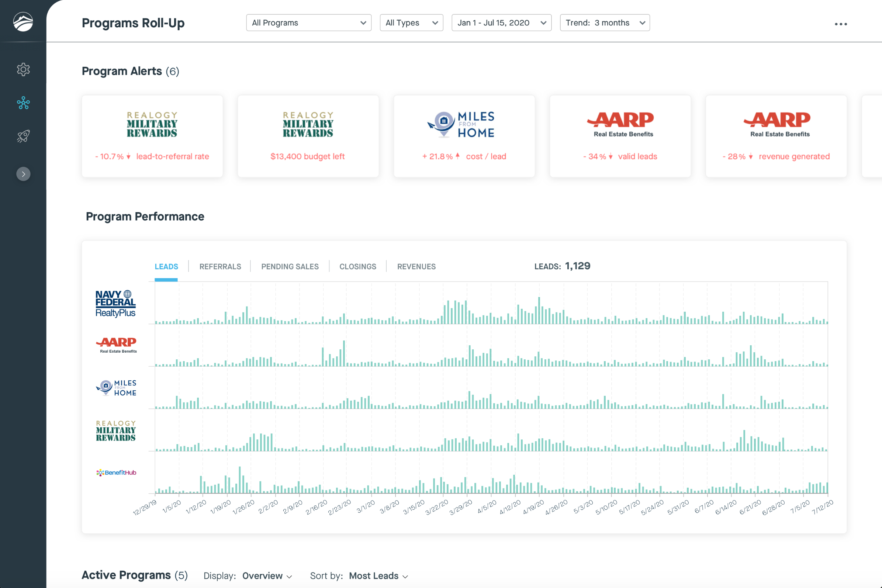
Task: Click Navy Federal RealtyPlus logo in chart
Action: tap(115, 304)
